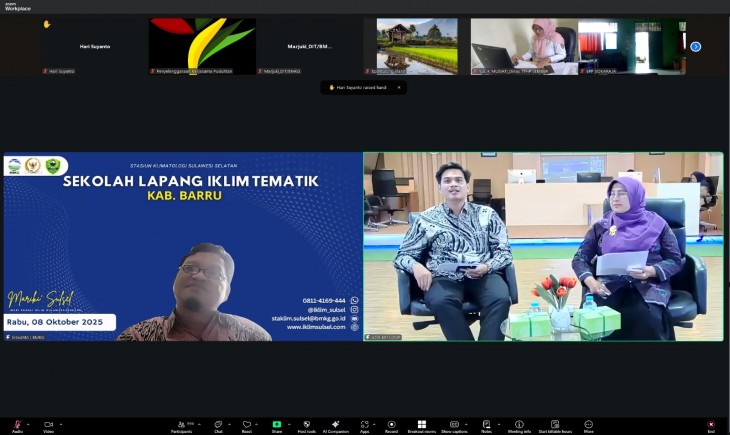Open the Participants panel

pos(181,425)
